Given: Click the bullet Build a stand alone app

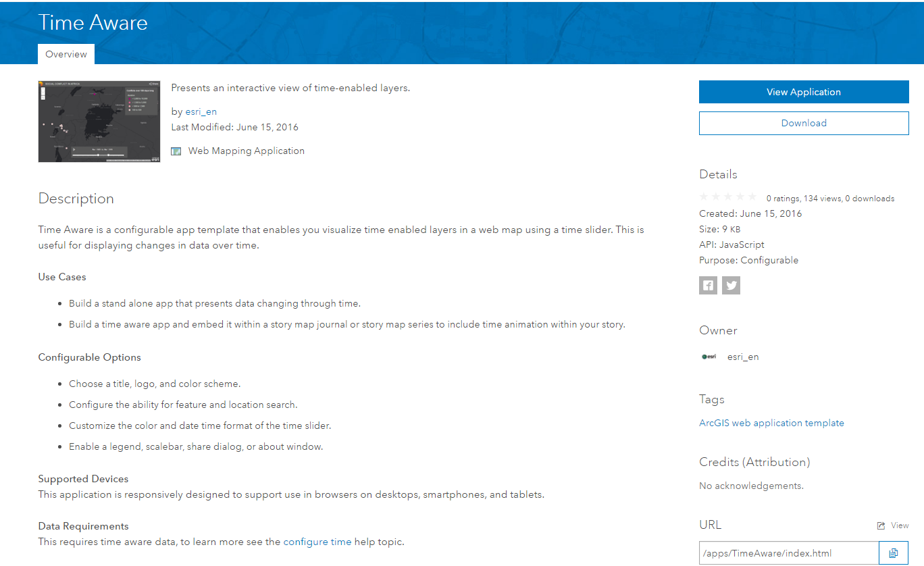Looking at the screenshot, I should pyautogui.click(x=215, y=303).
